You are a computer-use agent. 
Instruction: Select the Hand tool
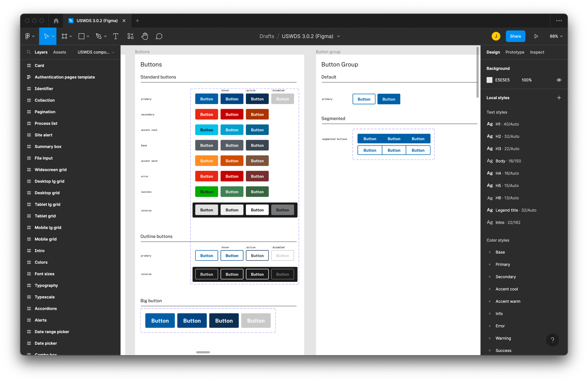[x=145, y=36]
